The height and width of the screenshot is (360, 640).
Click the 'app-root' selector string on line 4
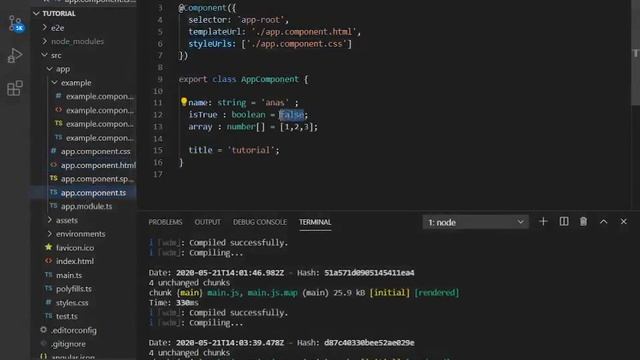tap(261, 20)
